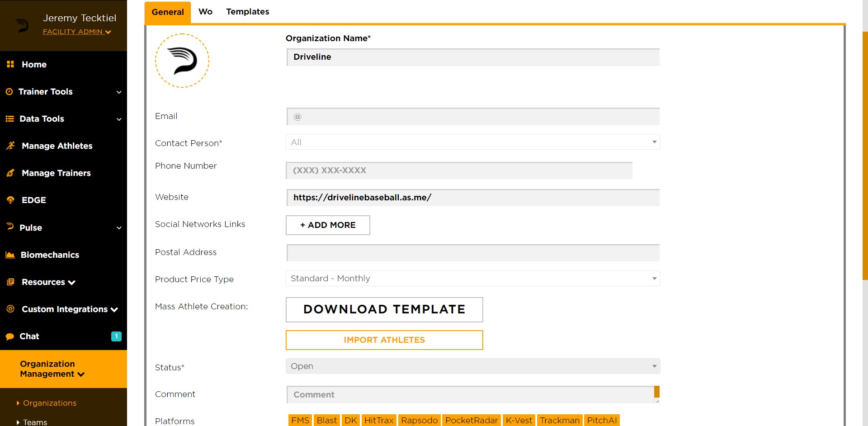Click the Chat speech bubble icon

tap(9, 336)
